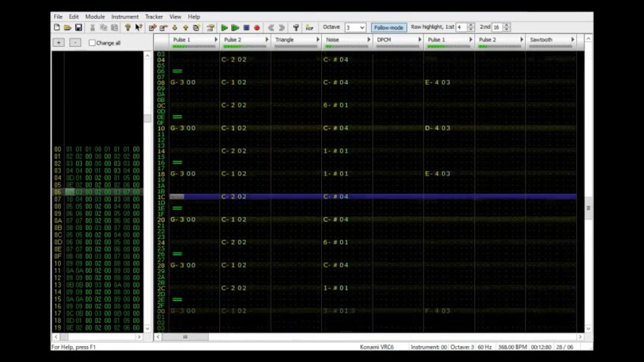Screen dimensions: 644x362
Task: Select frame row 13 in the frame list
Action: click(x=97, y=285)
